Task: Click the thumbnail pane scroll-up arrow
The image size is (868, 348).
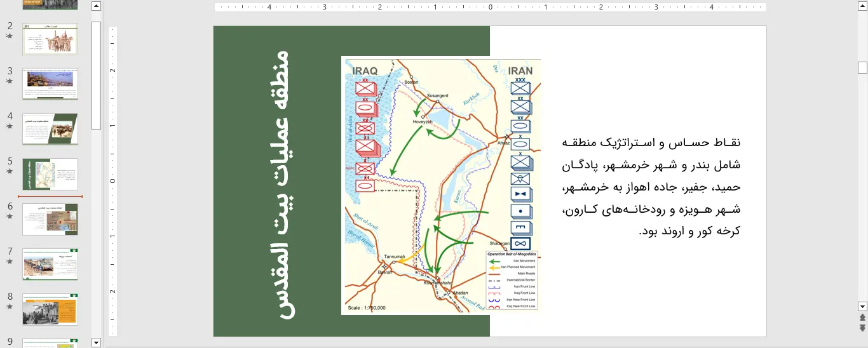Action: coord(96,6)
